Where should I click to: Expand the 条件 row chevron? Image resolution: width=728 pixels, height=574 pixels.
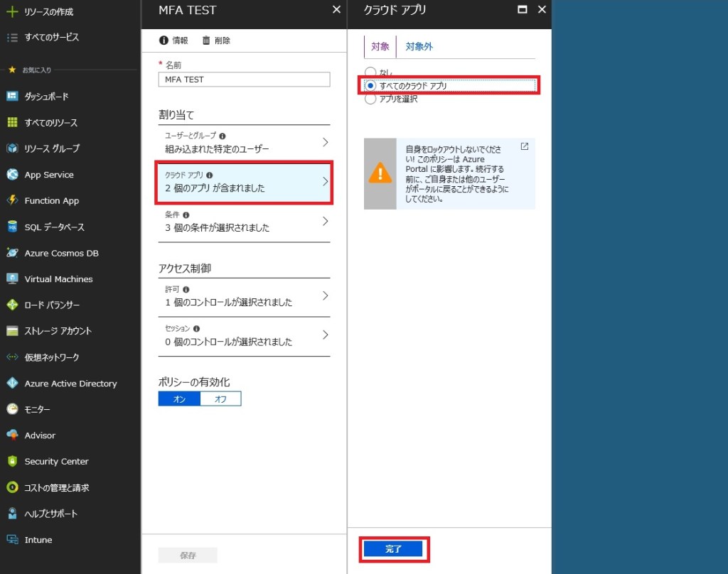click(x=326, y=222)
